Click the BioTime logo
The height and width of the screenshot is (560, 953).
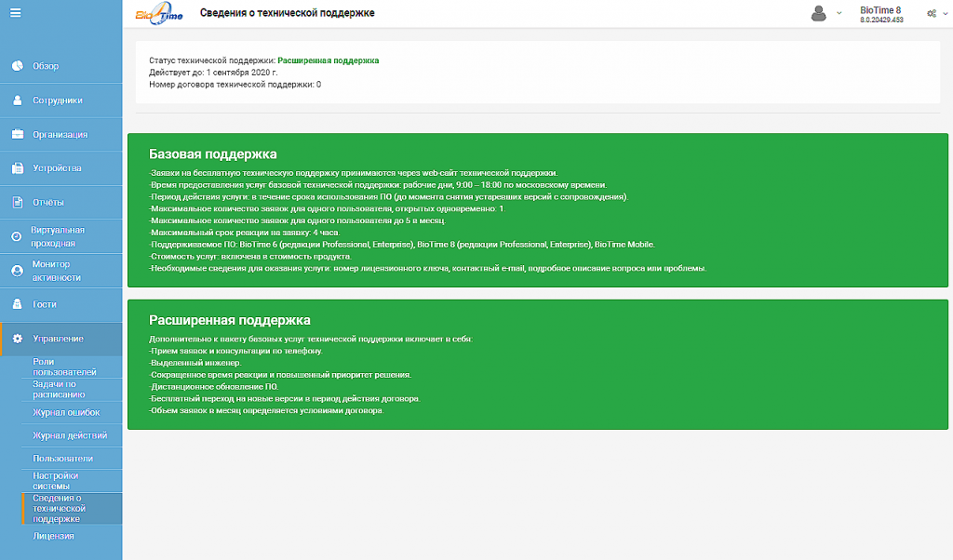click(159, 13)
